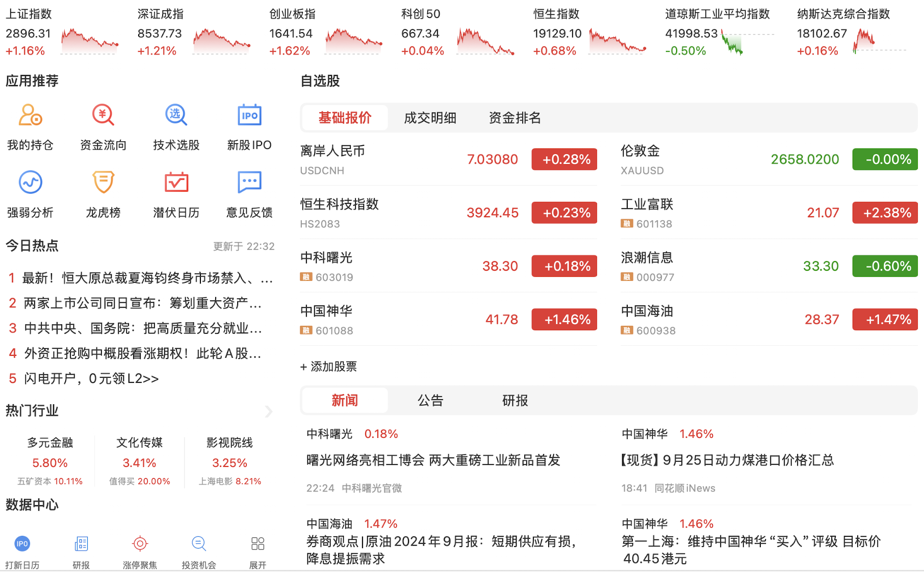Click 浪潮信息 price 33.30

tap(820, 266)
